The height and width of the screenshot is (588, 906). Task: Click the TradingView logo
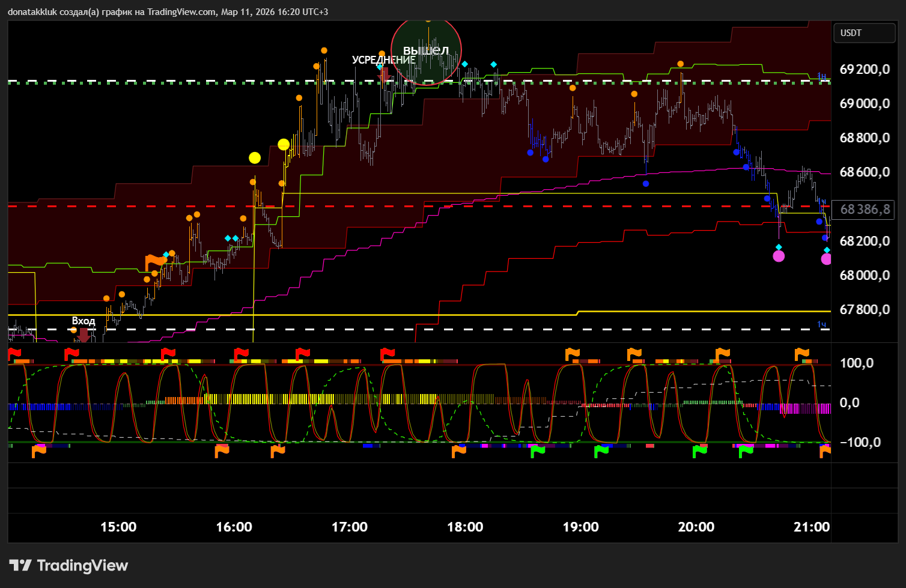point(68,565)
